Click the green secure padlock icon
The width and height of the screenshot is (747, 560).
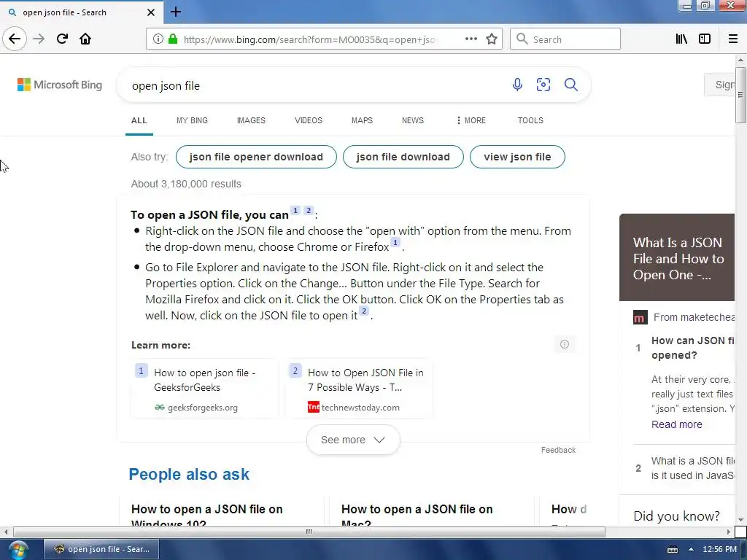coord(173,39)
